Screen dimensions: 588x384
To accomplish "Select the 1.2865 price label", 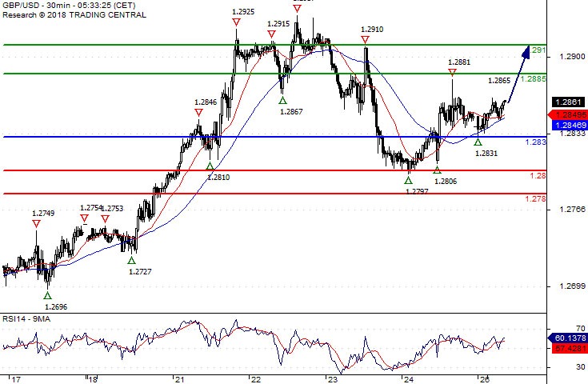I will [499, 80].
